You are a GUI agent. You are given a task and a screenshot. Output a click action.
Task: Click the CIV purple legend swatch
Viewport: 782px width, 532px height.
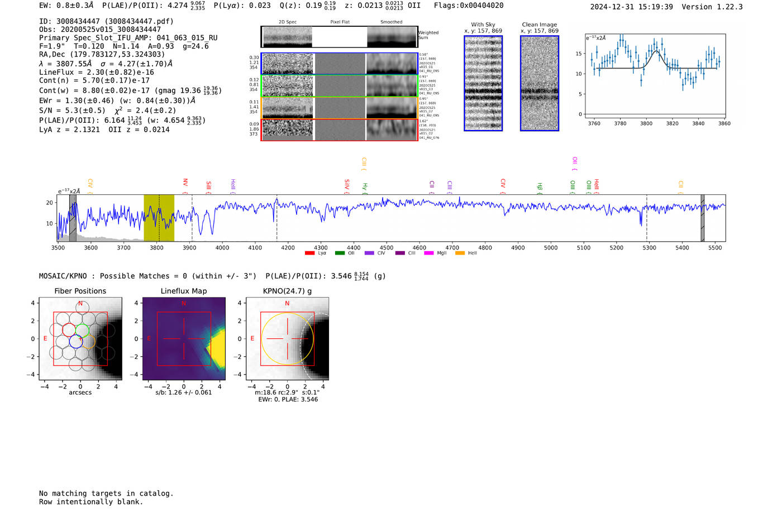point(369,253)
